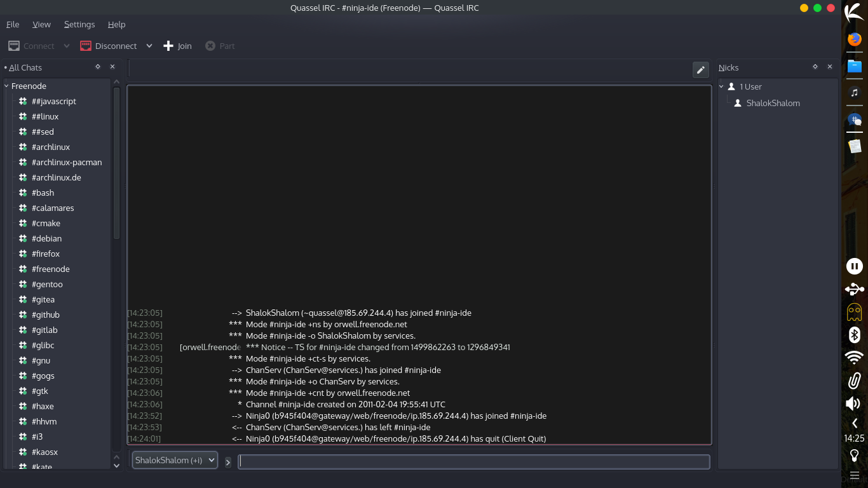Image resolution: width=868 pixels, height=488 pixels.
Task: Open the Bluetooth tray icon
Action: (x=855, y=335)
